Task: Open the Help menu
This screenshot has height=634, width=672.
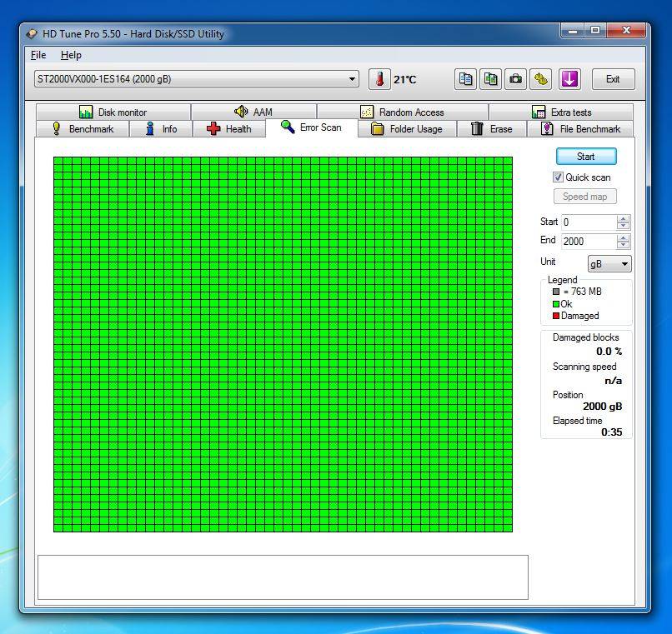Action: point(71,55)
